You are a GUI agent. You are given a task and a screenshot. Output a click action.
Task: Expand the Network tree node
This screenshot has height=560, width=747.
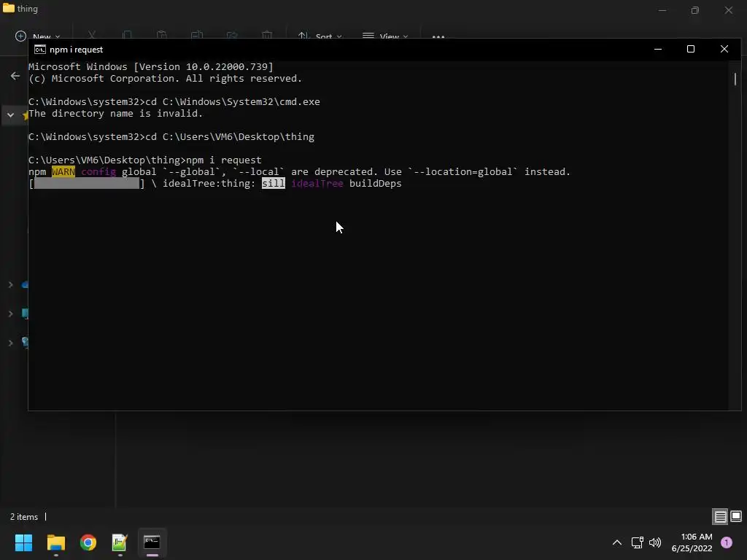pos(10,343)
